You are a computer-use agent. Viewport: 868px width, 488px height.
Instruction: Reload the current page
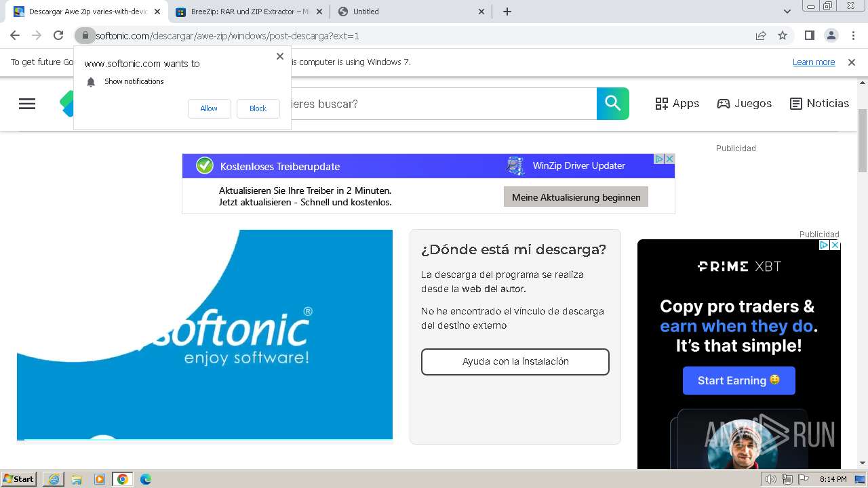pyautogui.click(x=58, y=35)
